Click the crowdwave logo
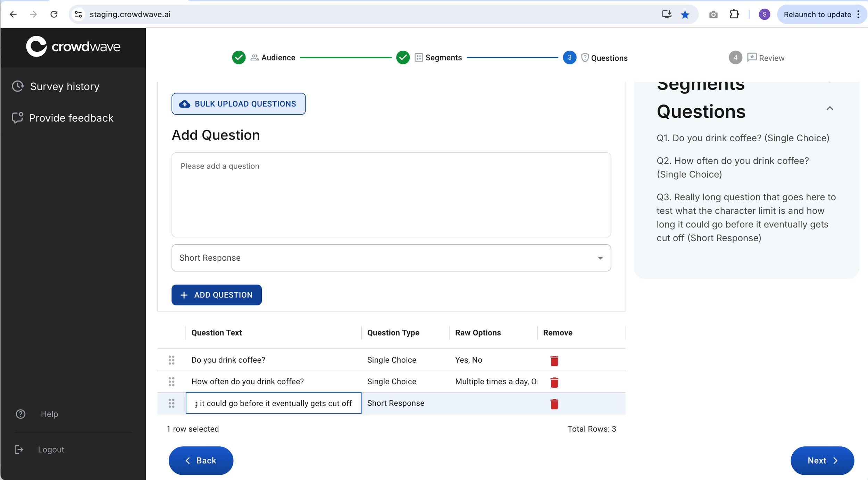868x480 pixels. (x=73, y=47)
